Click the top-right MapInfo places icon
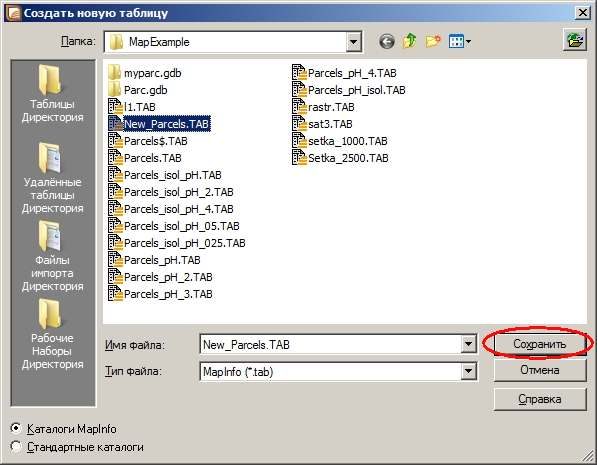The image size is (597, 465). 575,40
